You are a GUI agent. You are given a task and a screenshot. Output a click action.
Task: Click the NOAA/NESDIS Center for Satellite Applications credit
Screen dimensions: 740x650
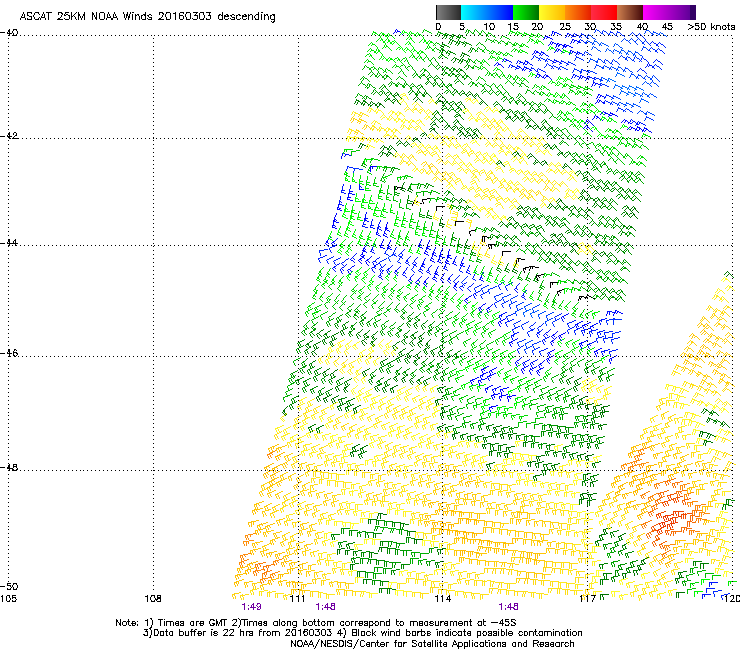[432, 644]
